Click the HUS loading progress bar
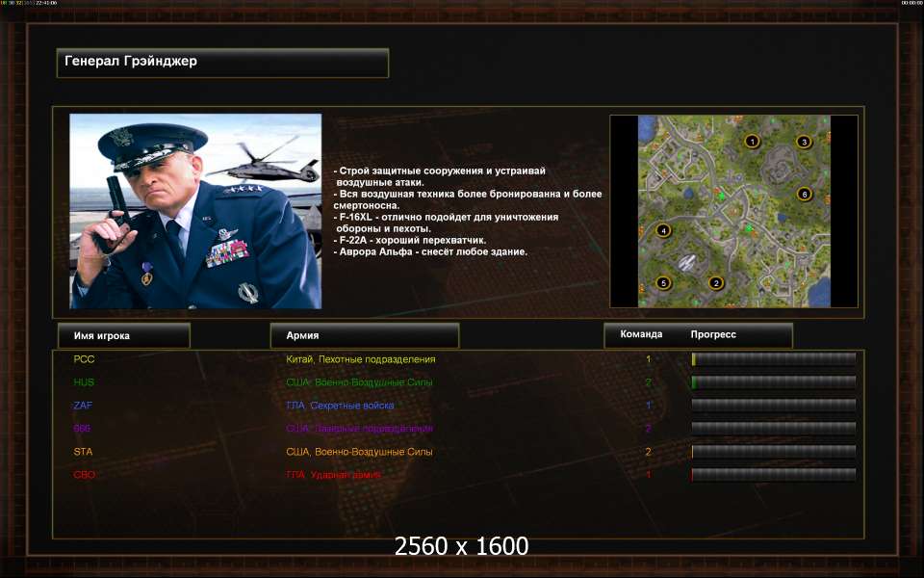 tap(774, 382)
